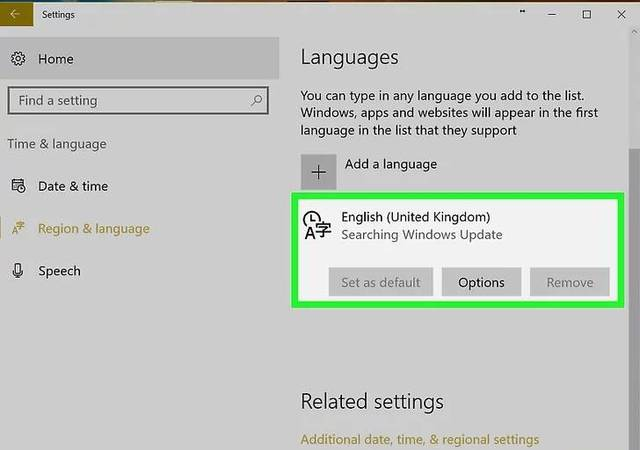Click the language pack icon
640x450 pixels.
pos(317,225)
